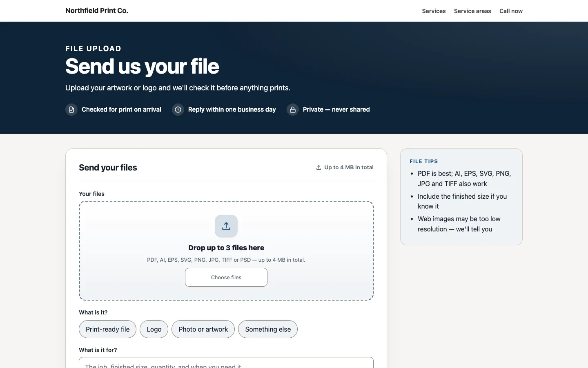Select the Logo option

coord(154,329)
